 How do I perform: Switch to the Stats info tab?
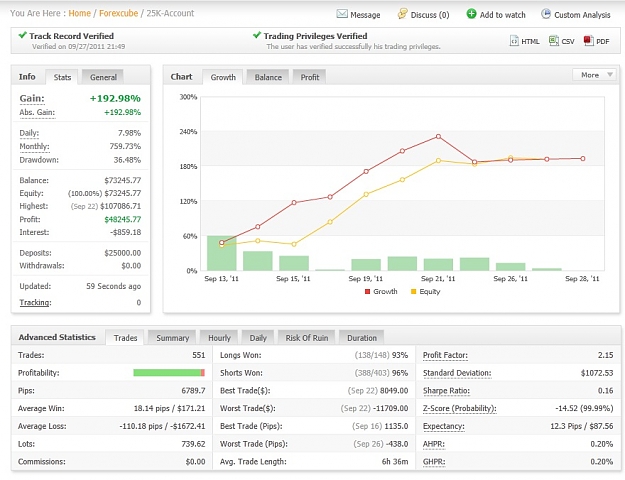(x=62, y=77)
